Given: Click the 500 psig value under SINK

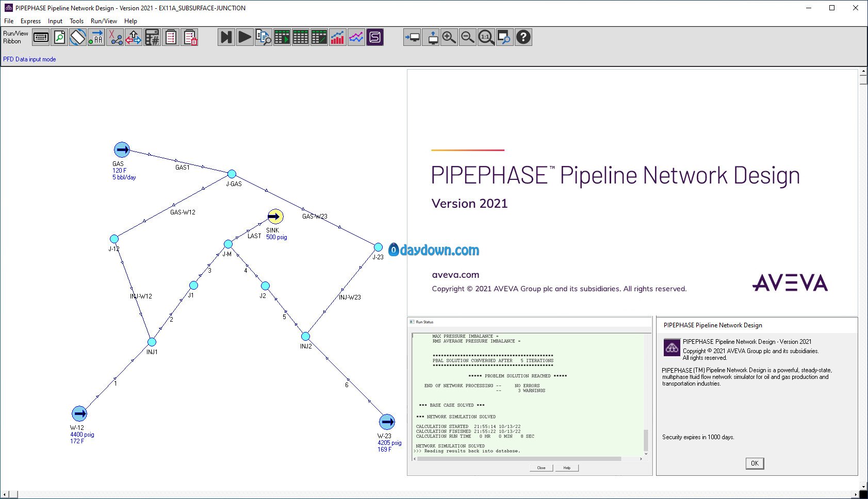Looking at the screenshot, I should pos(276,237).
